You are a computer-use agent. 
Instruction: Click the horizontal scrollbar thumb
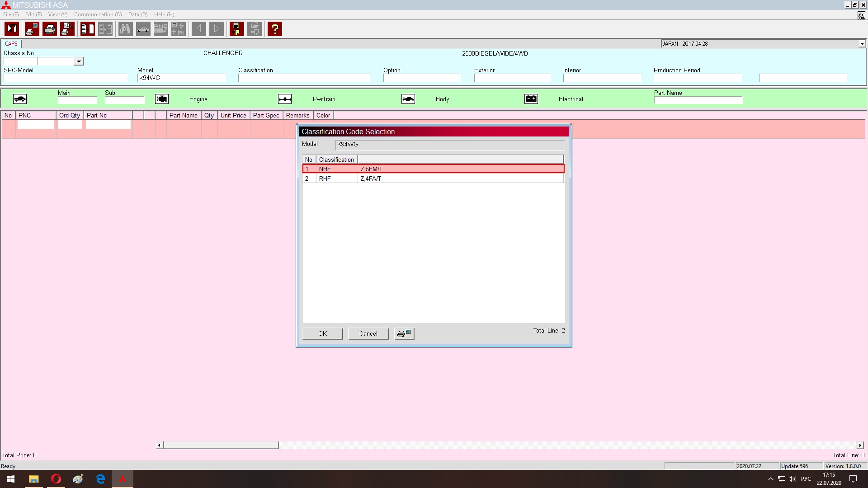tap(221, 445)
